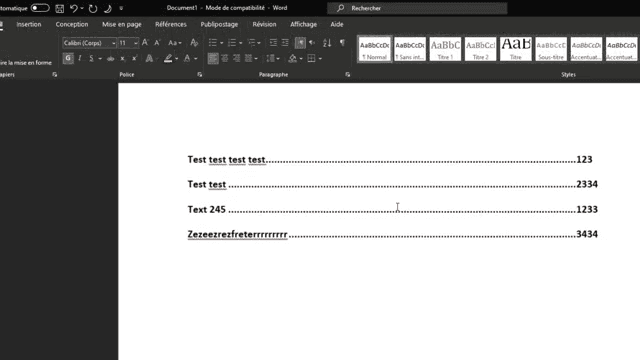640x360 pixels.
Task: Apply text highlight color
Action: point(168,58)
